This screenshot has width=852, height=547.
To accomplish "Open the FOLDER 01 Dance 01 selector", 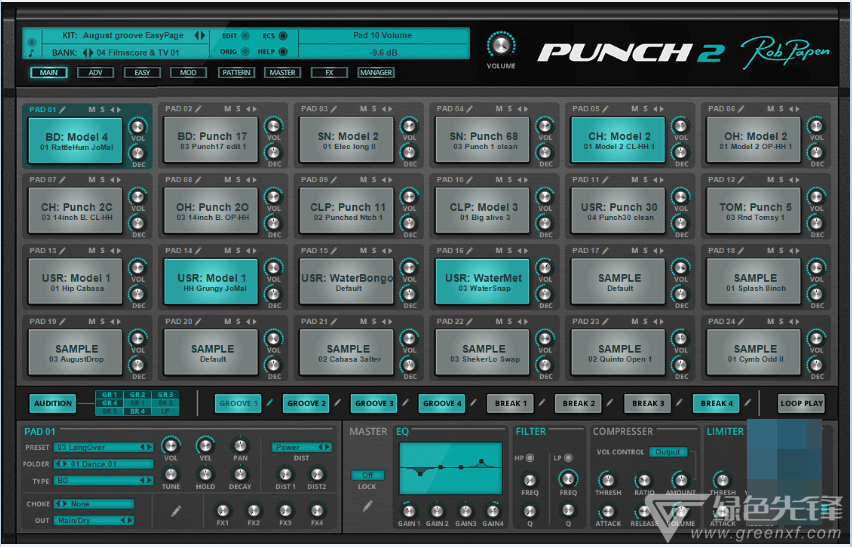I will click(103, 464).
